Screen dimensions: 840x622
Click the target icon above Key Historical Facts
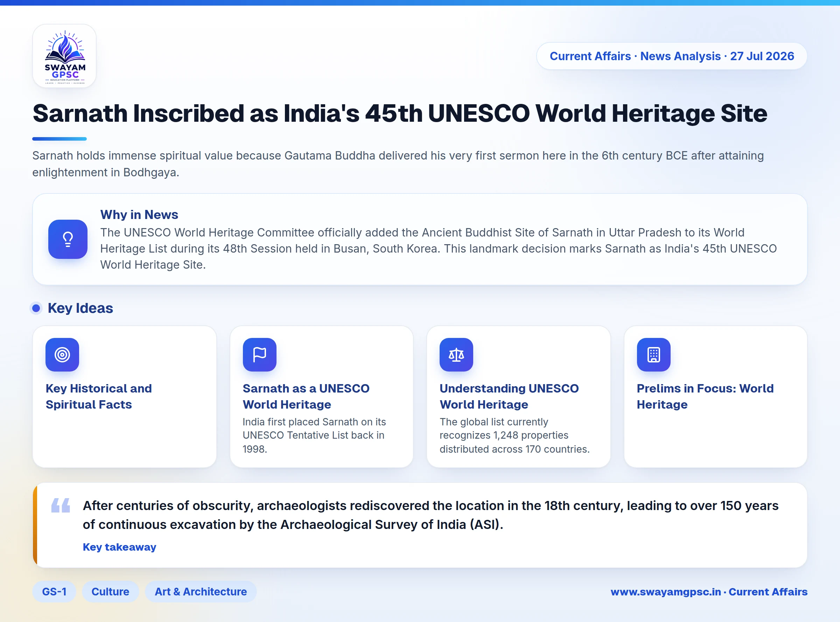pyautogui.click(x=62, y=355)
